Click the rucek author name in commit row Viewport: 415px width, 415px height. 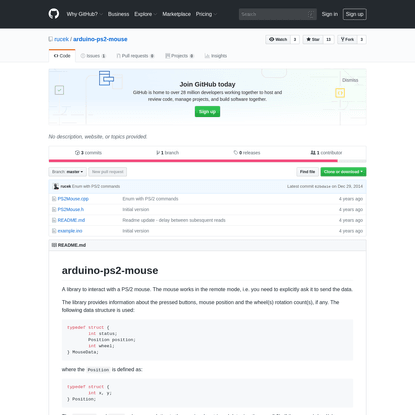66,186
